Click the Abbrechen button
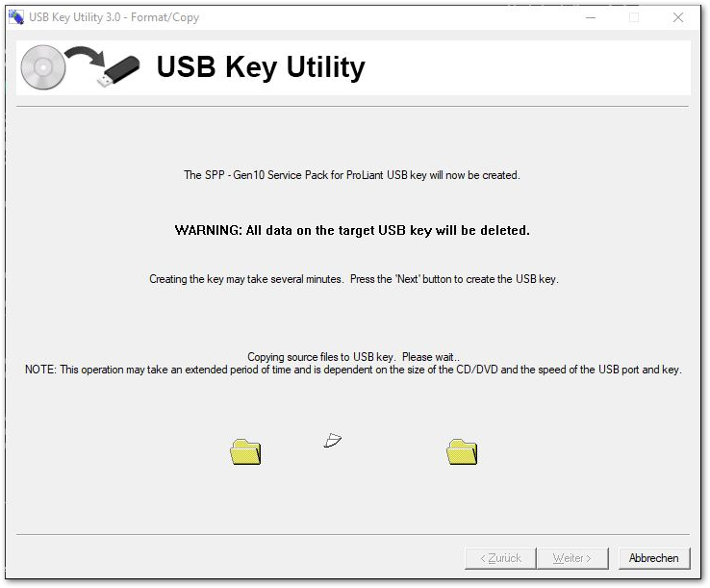 point(654,558)
